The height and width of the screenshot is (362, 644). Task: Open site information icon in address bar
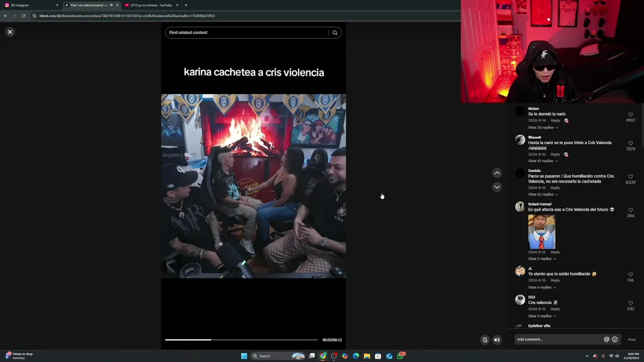(34, 16)
